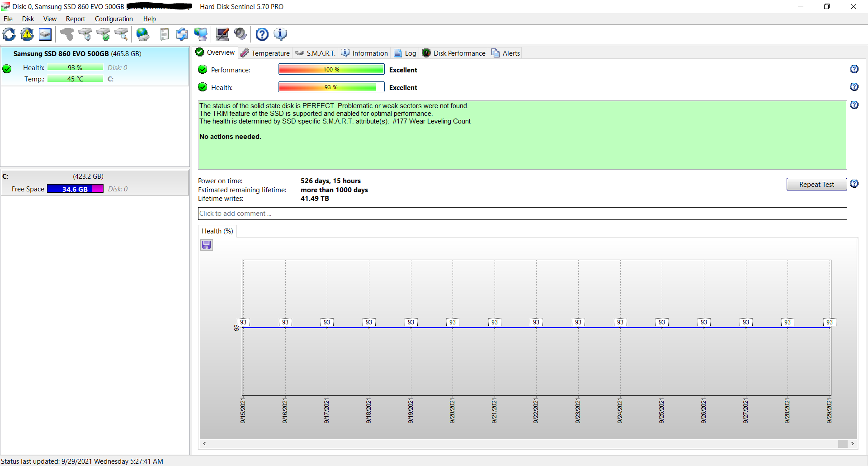Click the "41.49 TB" lifetime writes value

pos(315,199)
